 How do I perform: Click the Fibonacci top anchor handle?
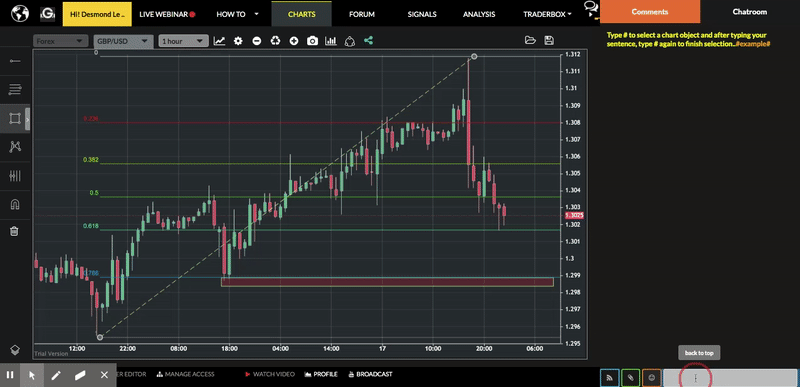click(x=474, y=56)
